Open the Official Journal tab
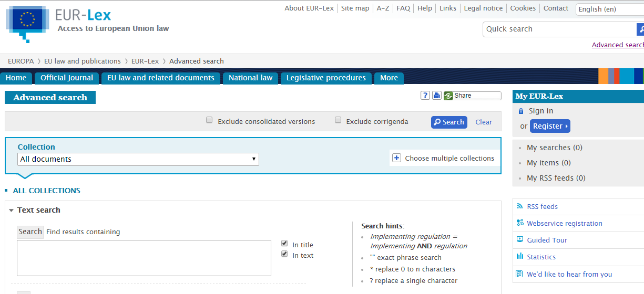 coord(67,78)
